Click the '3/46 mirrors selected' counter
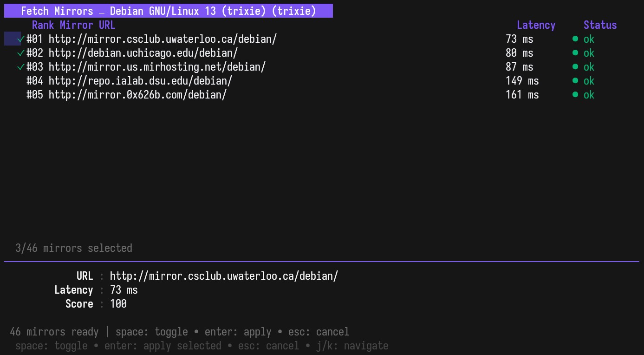 74,248
